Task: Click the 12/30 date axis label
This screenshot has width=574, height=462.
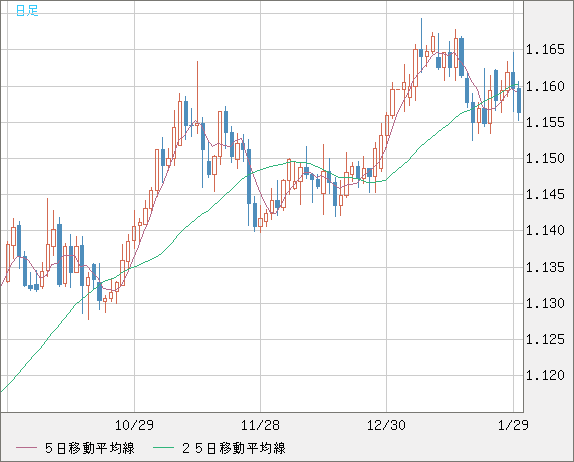Action: coord(386,425)
